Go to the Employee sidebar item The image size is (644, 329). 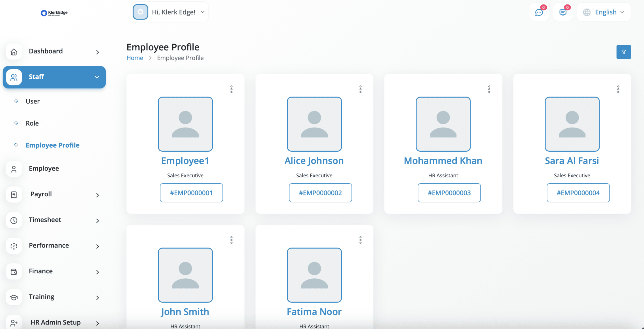44,169
